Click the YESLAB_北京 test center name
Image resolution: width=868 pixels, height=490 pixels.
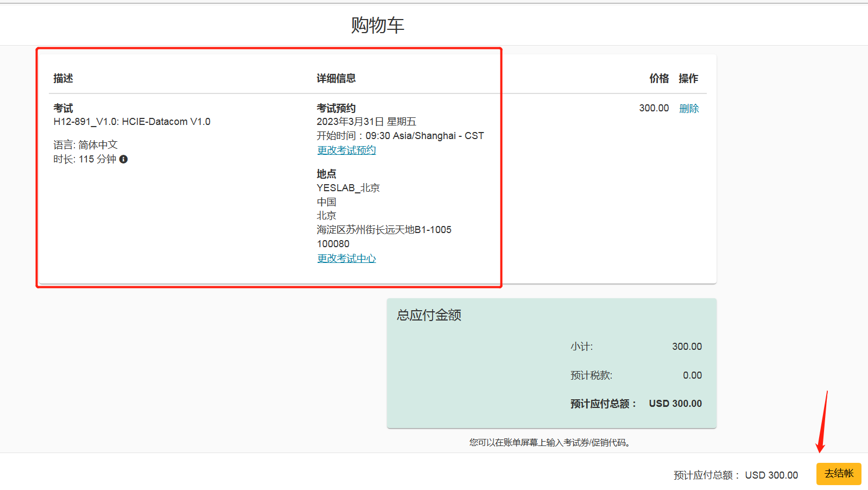pyautogui.click(x=348, y=188)
